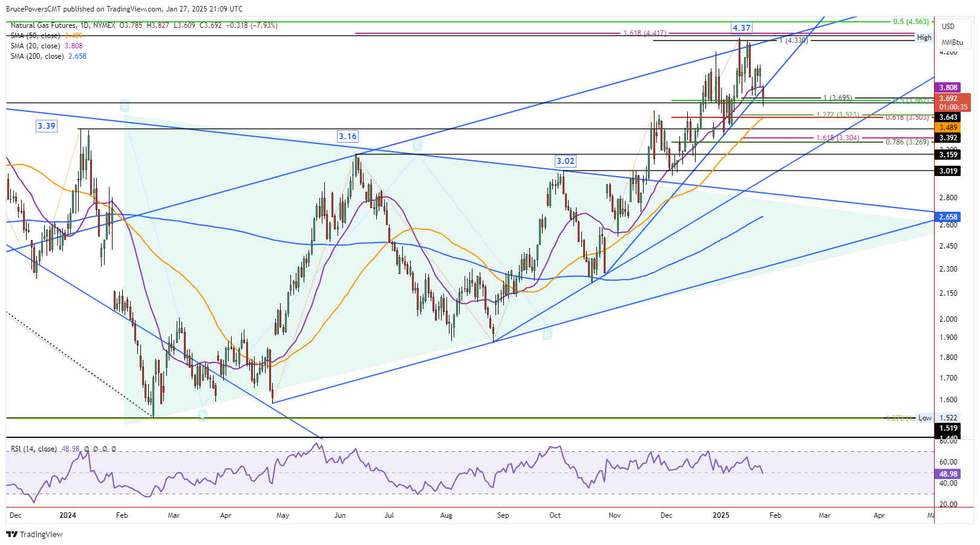This screenshot has width=980, height=545.
Task: Click the May label on time axis
Action: pyautogui.click(x=283, y=515)
